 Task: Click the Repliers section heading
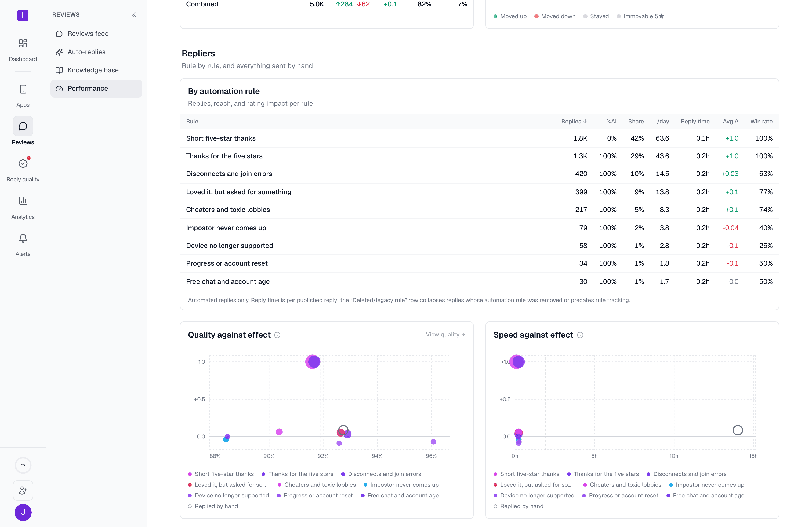click(198, 53)
